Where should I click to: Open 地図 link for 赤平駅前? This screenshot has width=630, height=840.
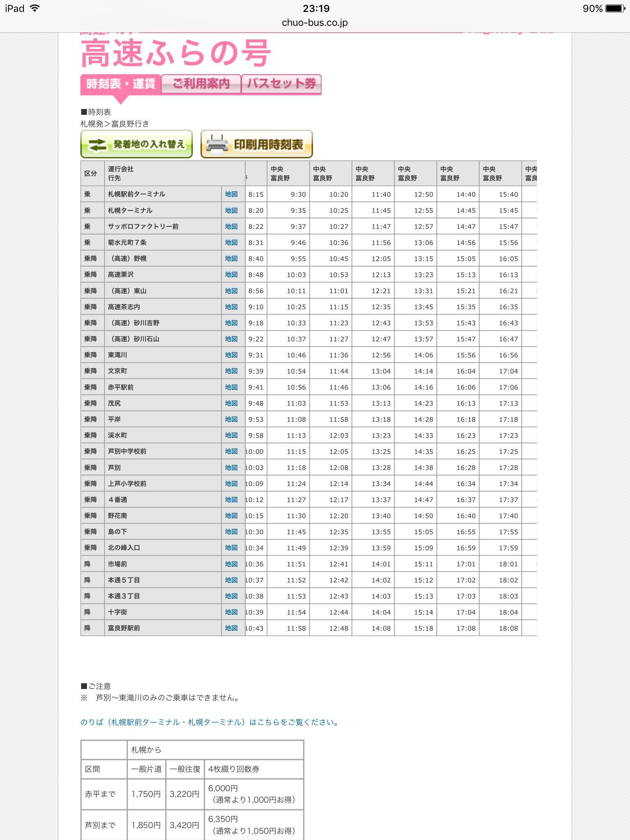coord(231,387)
